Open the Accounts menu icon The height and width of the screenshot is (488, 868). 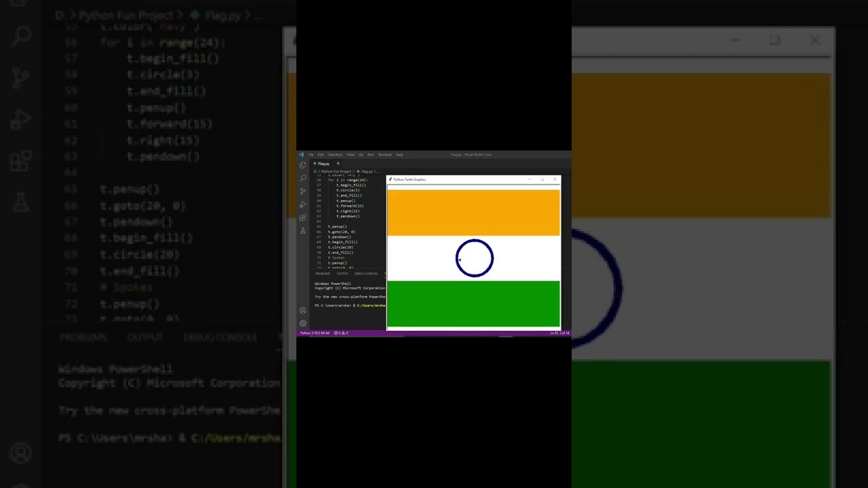click(x=302, y=310)
